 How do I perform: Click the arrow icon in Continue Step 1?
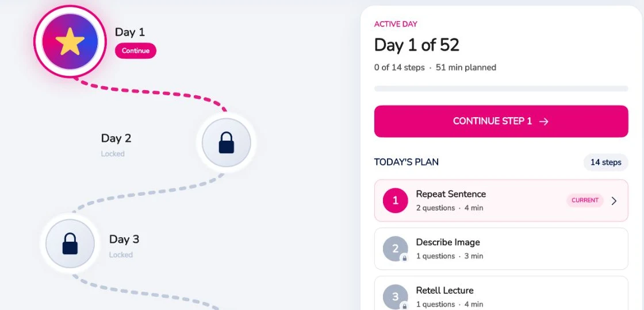[x=544, y=121]
